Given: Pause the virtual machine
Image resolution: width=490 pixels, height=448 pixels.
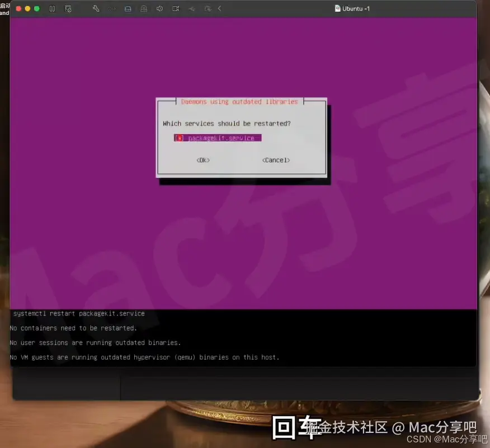Looking at the screenshot, I should point(52,8).
